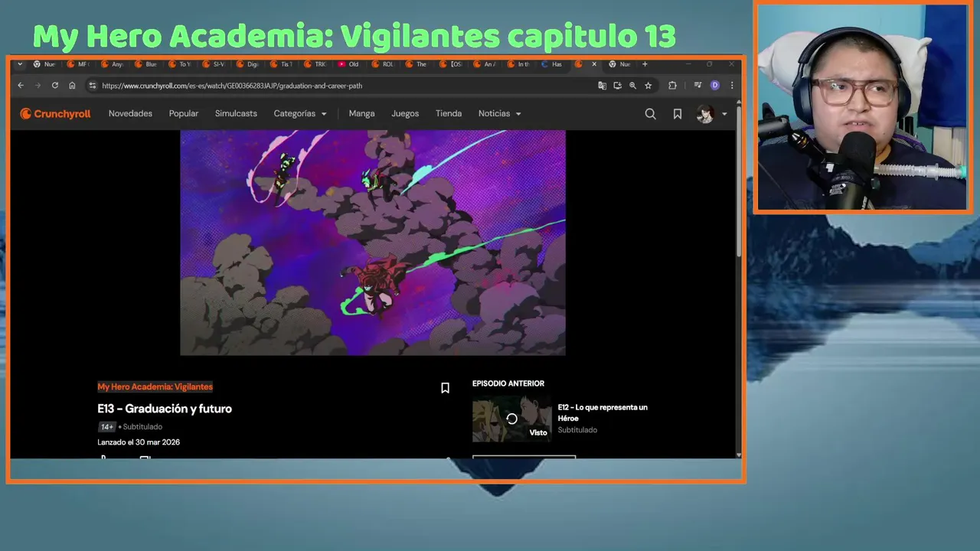Expand the Categorías dropdown

pos(300,113)
